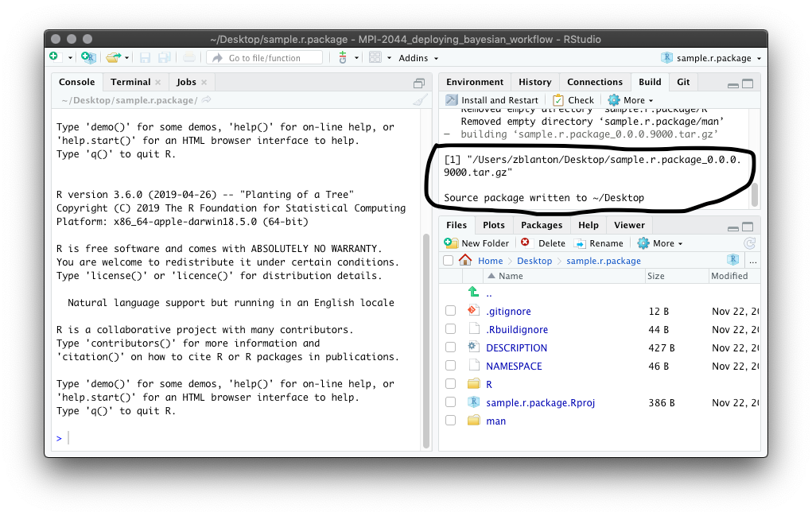Switch to the Terminal tab
812x516 pixels.
coord(130,82)
